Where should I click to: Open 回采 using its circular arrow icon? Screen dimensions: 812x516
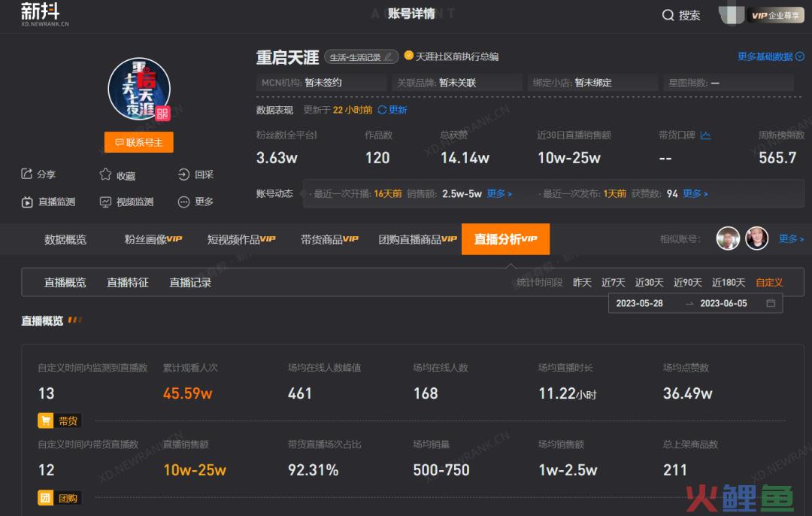183,174
